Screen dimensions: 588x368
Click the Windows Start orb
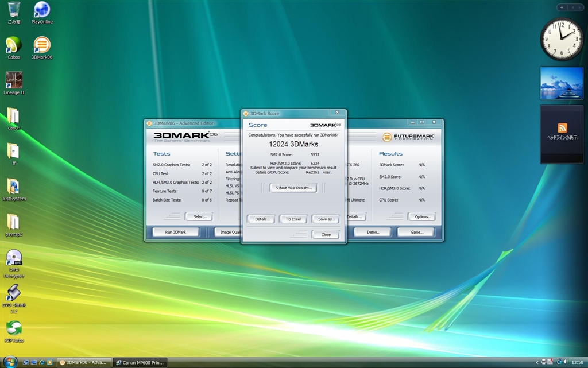pyautogui.click(x=10, y=362)
